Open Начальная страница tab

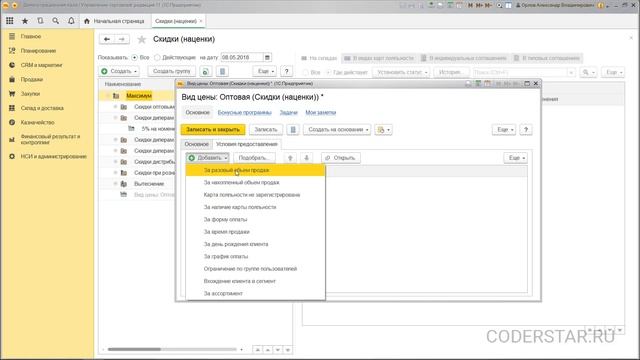114,21
